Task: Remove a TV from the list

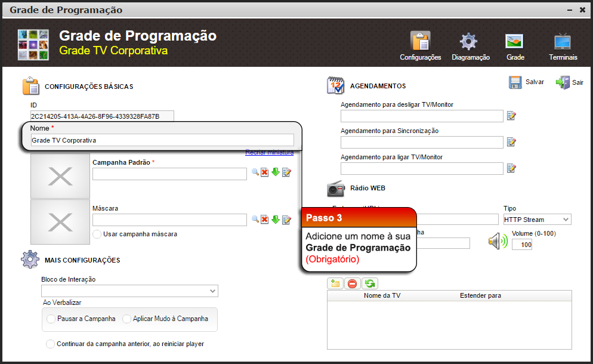Action: (352, 283)
